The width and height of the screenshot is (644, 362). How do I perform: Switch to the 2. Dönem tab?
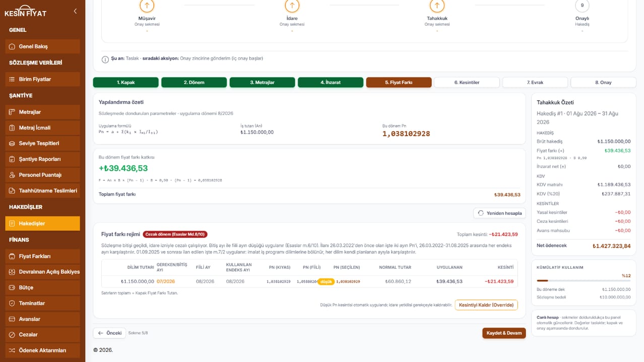coord(194,82)
